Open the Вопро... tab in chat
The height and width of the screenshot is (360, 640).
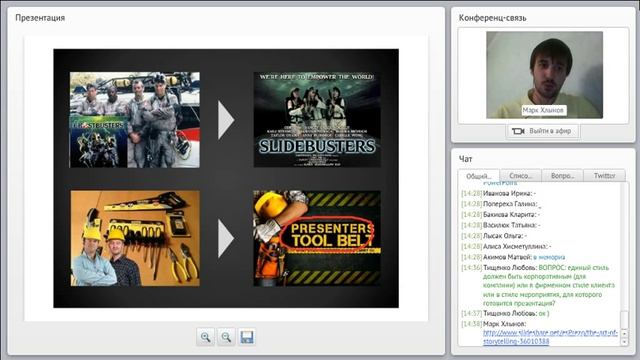[562, 176]
